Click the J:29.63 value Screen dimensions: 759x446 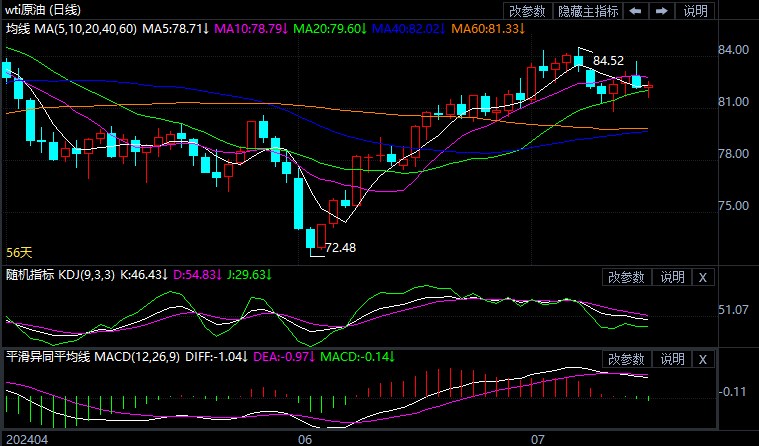click(249, 275)
